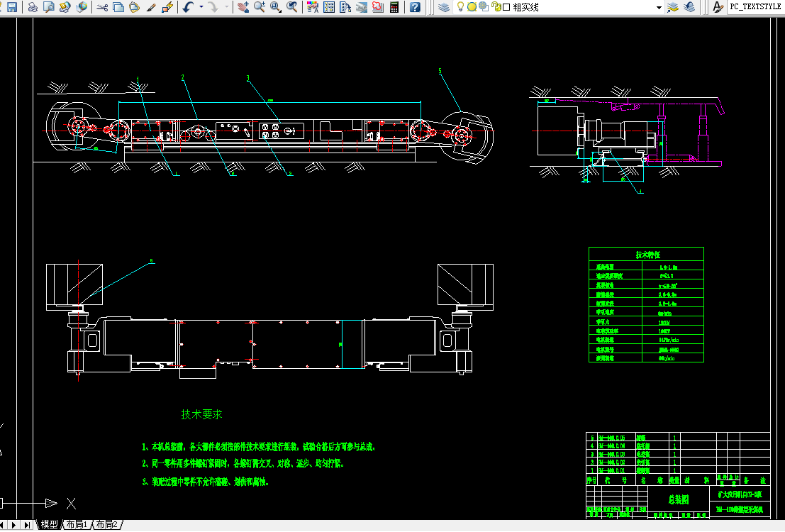This screenshot has height=532, width=785.
Task: Activate Zoom Realtime magnifier tool
Action: coord(260,7)
